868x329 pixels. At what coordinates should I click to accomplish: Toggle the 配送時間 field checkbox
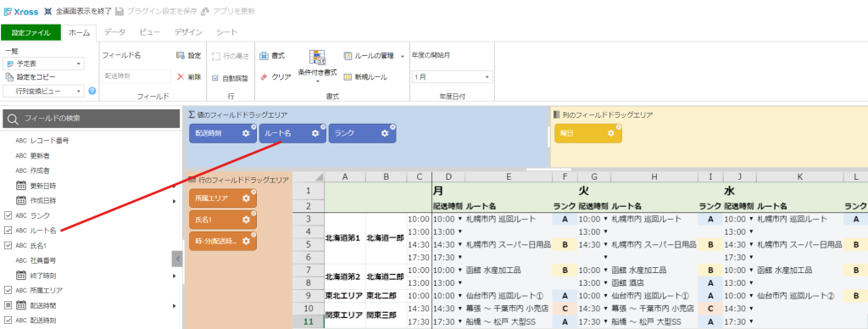pyautogui.click(x=8, y=305)
